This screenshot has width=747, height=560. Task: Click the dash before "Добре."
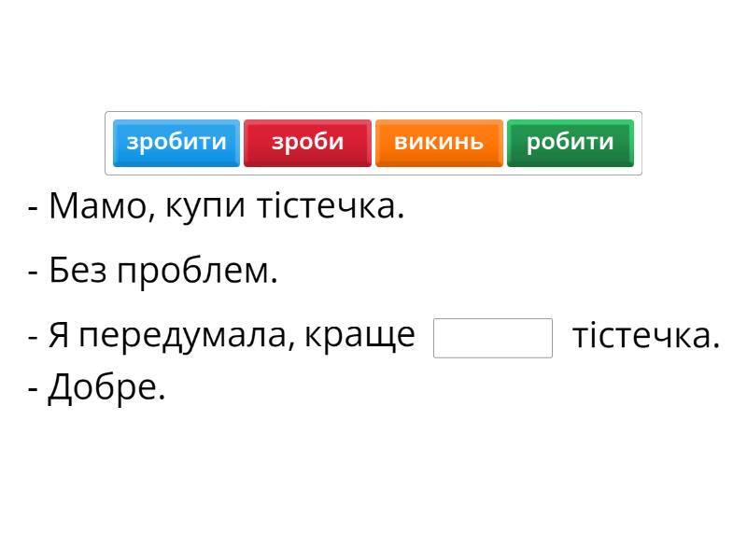(x=33, y=388)
